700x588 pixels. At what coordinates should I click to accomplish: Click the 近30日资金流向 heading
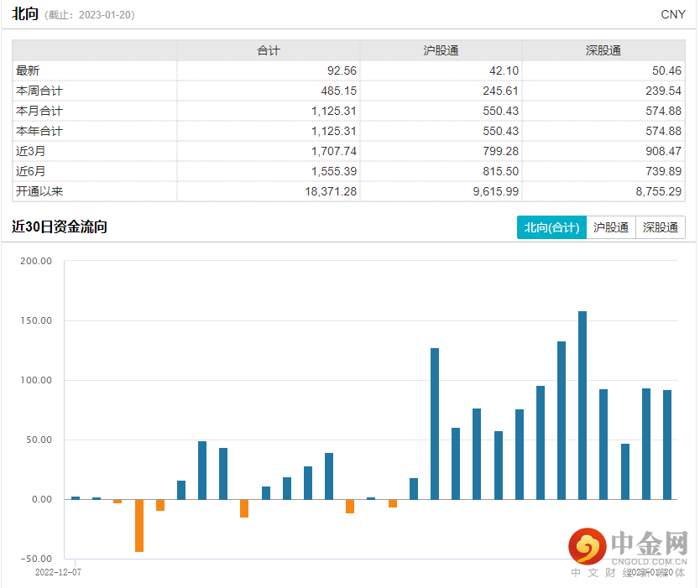pos(60,227)
